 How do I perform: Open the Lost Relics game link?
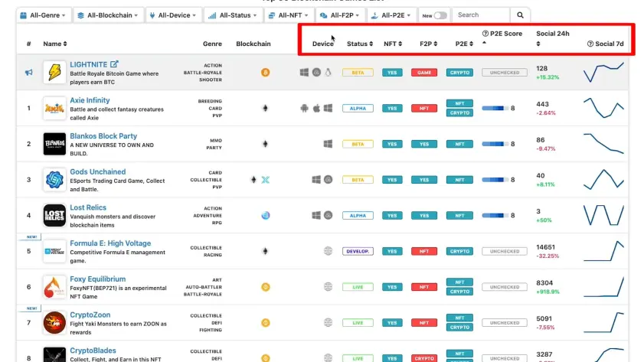click(88, 207)
